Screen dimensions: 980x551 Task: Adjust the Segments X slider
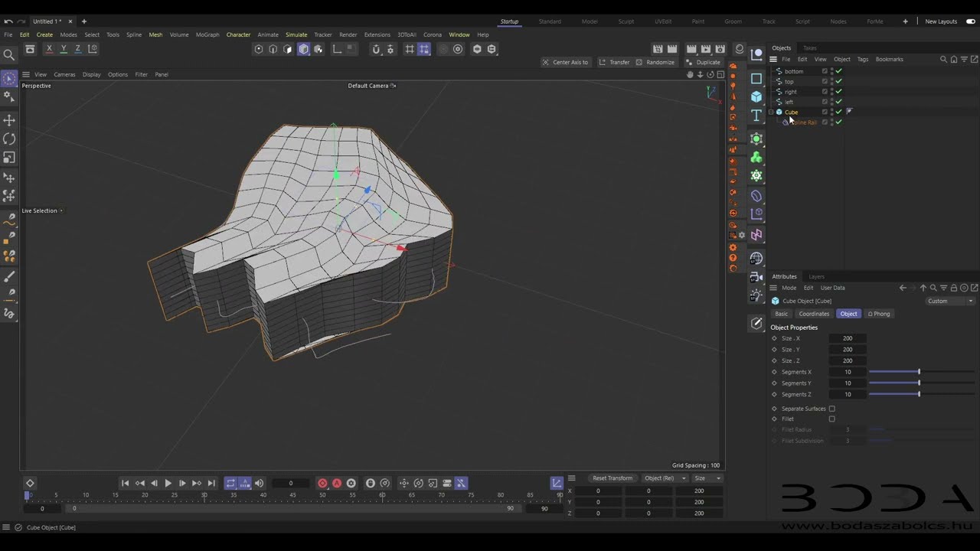[919, 372]
